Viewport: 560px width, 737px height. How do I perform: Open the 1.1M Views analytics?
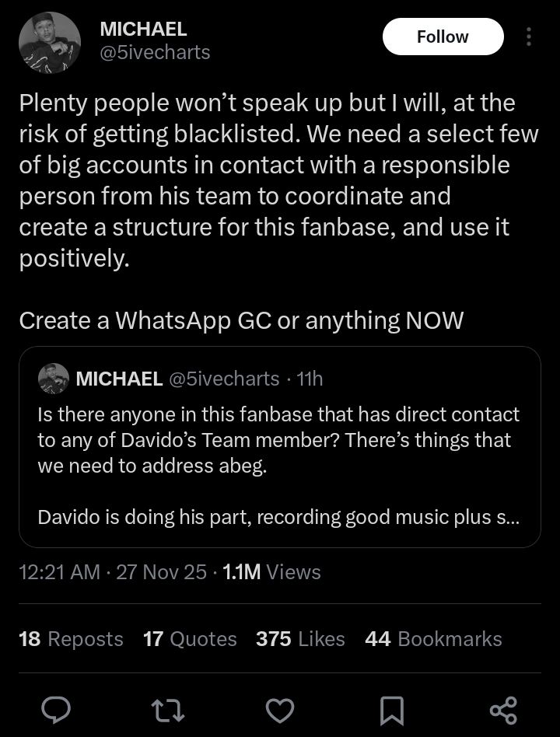point(271,572)
